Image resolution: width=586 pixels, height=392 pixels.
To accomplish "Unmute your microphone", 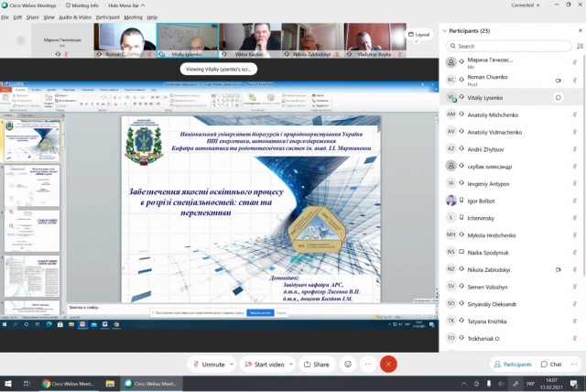I will click(210, 364).
